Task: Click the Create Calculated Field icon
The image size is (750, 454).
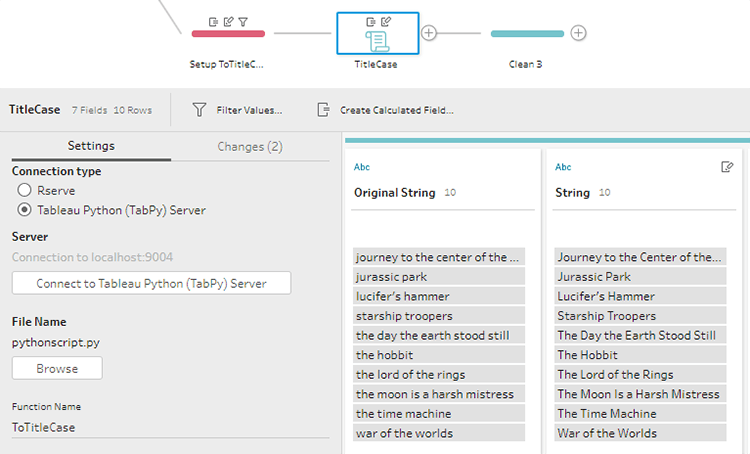Action: point(323,110)
